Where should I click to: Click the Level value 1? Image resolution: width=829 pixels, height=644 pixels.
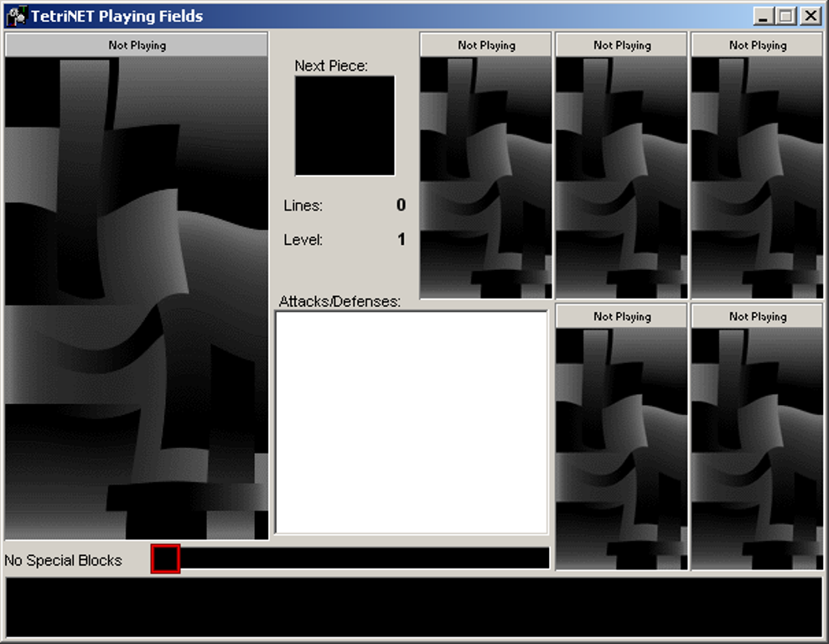(x=401, y=240)
